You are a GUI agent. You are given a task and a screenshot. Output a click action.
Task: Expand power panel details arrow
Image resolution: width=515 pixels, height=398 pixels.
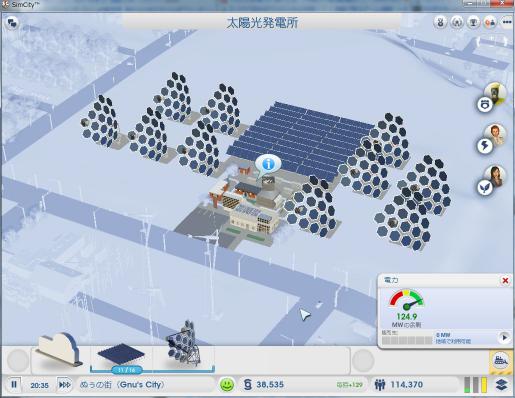tap(504, 337)
